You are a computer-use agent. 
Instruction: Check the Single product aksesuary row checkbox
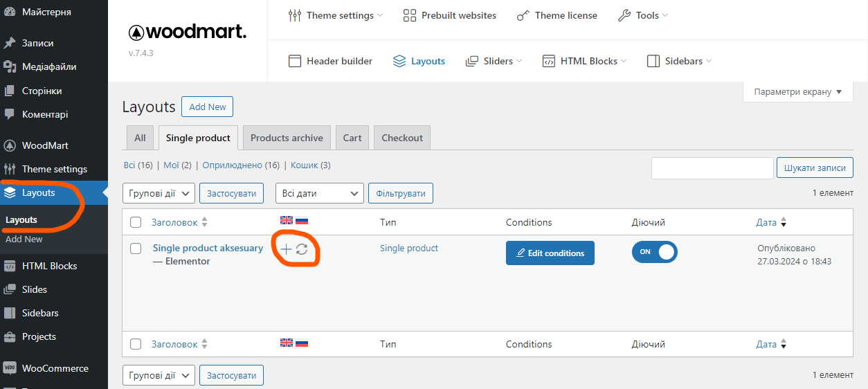coord(136,248)
